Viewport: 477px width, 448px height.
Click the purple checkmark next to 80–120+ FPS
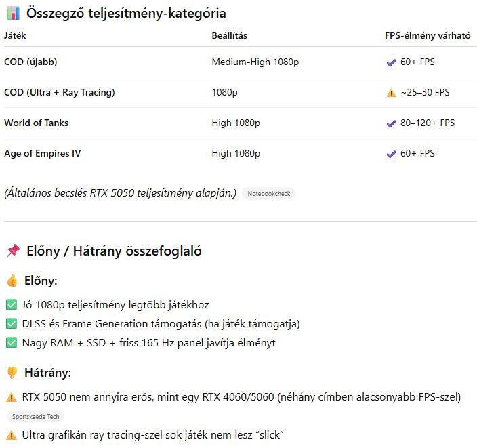coord(390,123)
